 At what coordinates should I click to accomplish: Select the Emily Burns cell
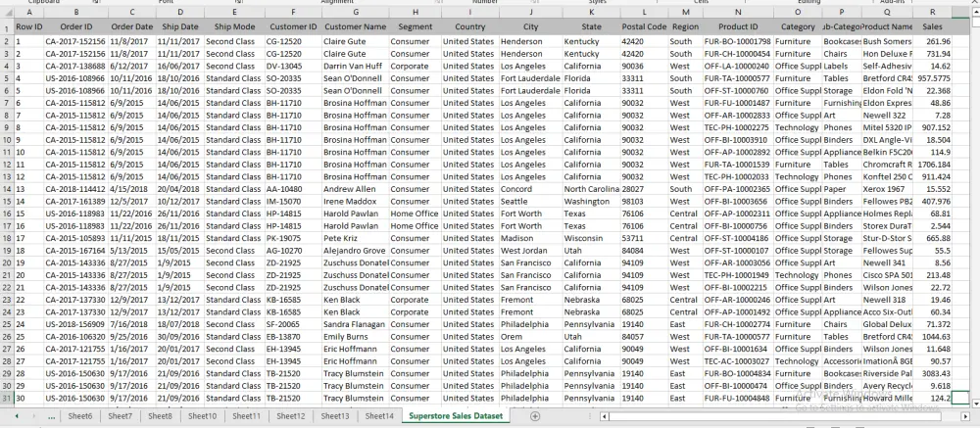[356, 337]
